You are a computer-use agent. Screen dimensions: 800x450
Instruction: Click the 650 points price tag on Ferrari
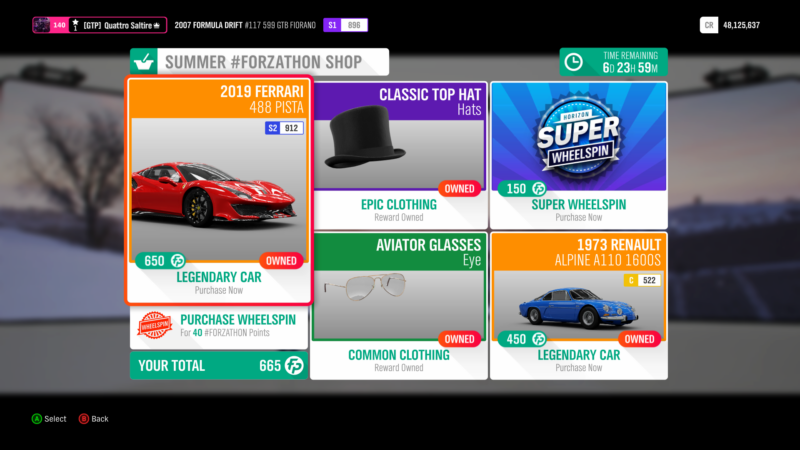click(x=160, y=261)
